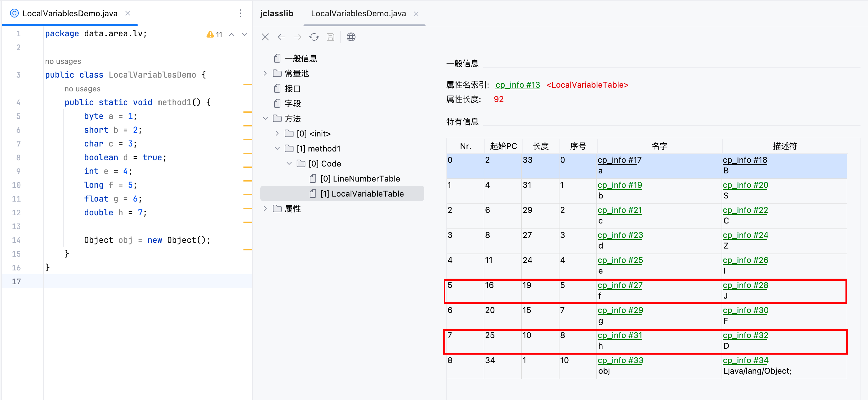Close the jclasslib LocalVariablesDemo.java tab

[416, 14]
